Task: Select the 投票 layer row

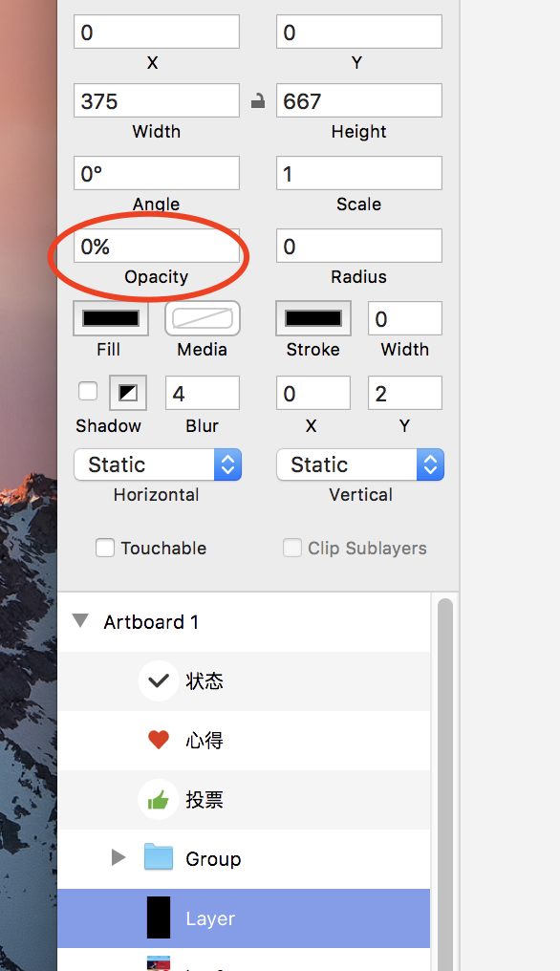Action: [x=244, y=800]
